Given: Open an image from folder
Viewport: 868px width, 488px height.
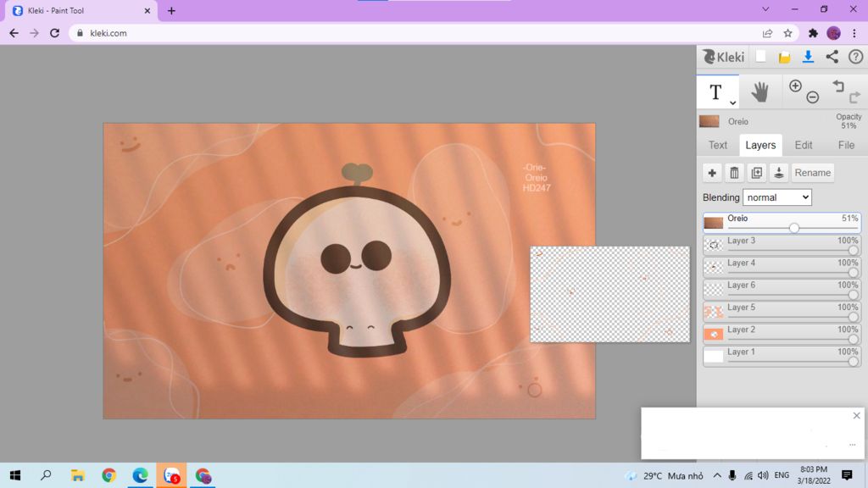Looking at the screenshot, I should 784,57.
